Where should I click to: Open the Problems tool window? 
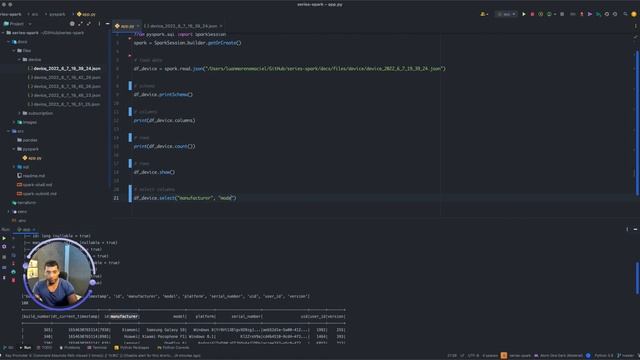(x=69, y=348)
